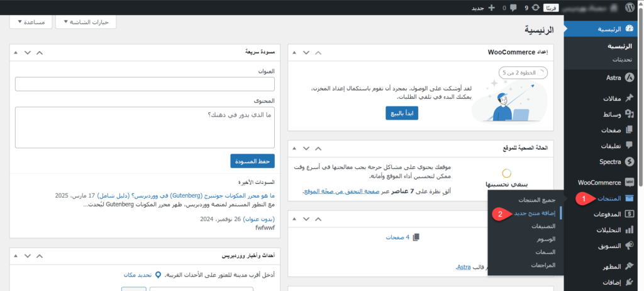Click the pin icon beside مقالات
The height and width of the screenshot is (291, 644).
[x=629, y=98]
